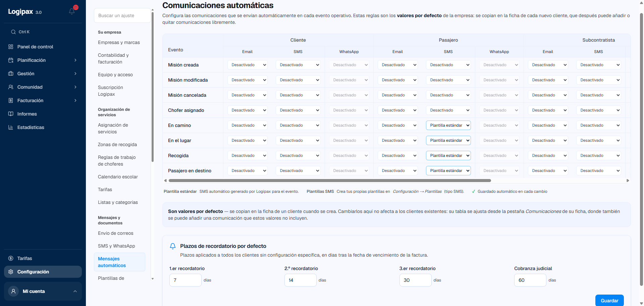Go to Equipo y acceso settings
644x306 pixels.
coord(115,75)
